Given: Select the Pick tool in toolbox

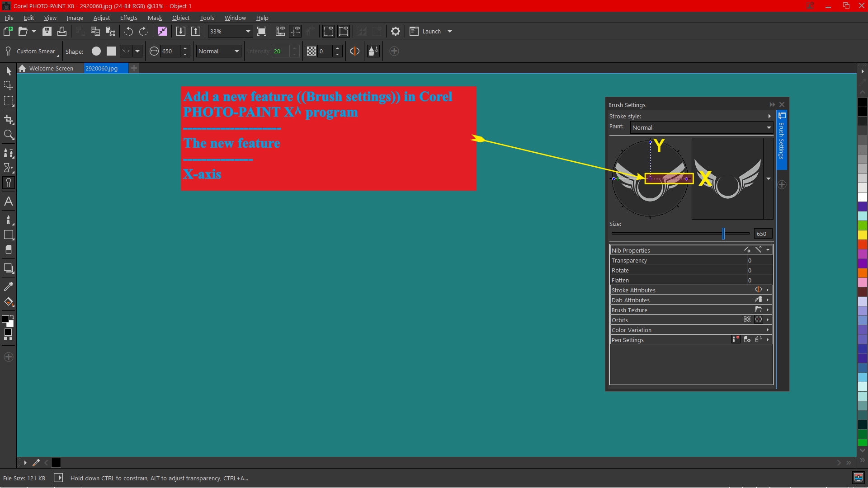Looking at the screenshot, I should [9, 71].
